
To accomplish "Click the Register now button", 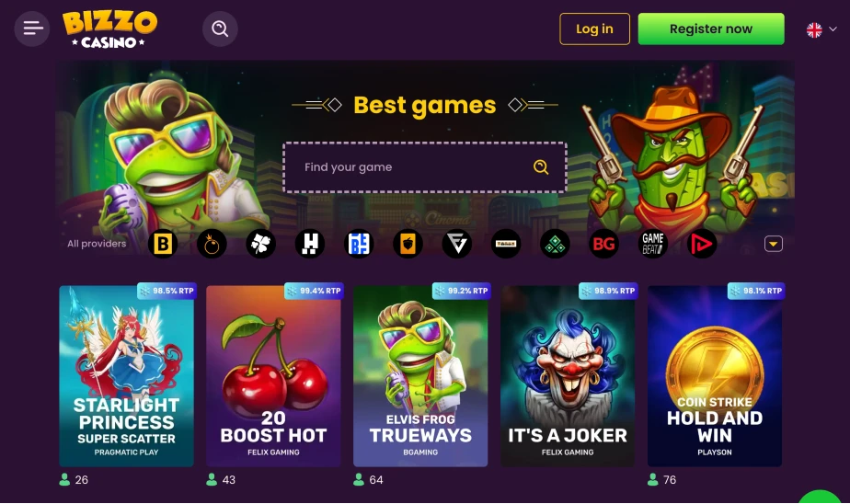I will pyautogui.click(x=711, y=29).
